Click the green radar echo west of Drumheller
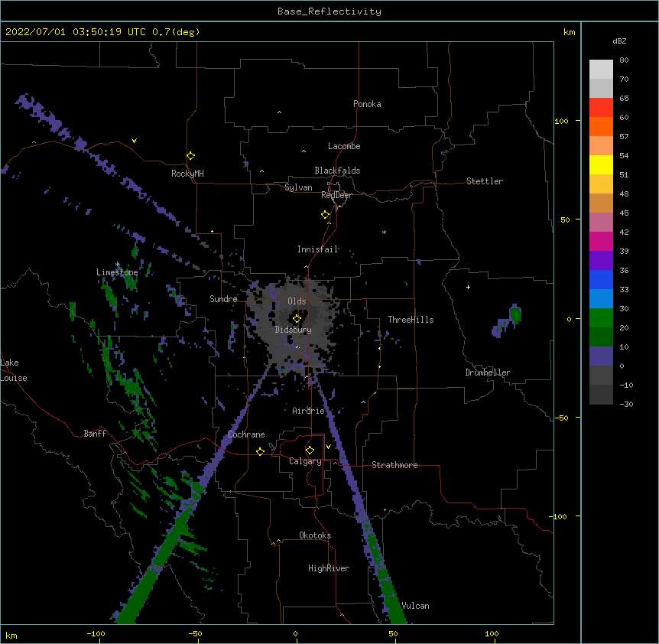The image size is (659, 644). 516,314
